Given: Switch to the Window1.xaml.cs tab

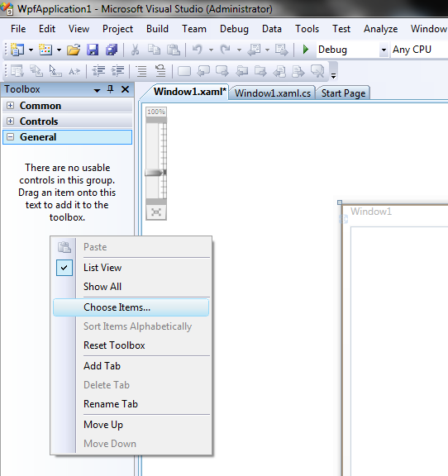Looking at the screenshot, I should (273, 93).
